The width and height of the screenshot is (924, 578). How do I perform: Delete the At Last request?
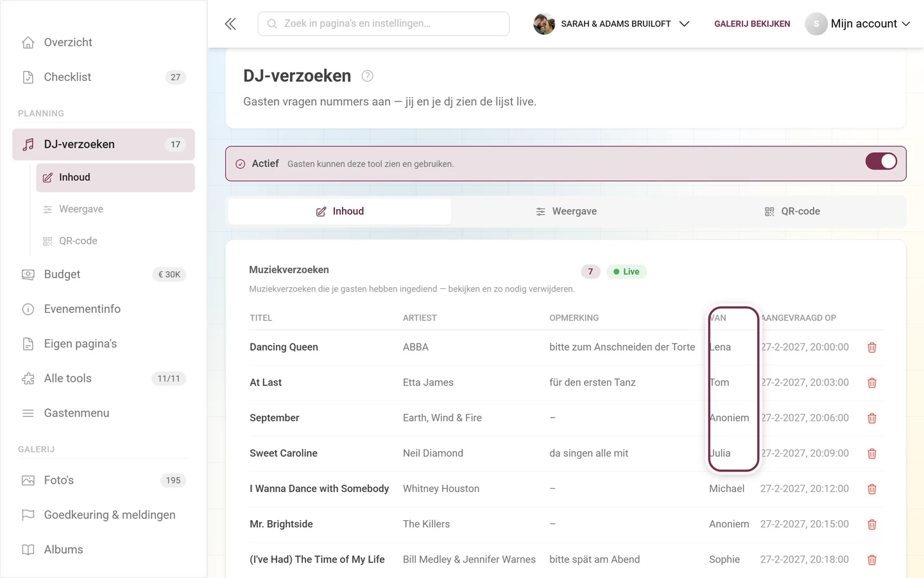click(871, 383)
